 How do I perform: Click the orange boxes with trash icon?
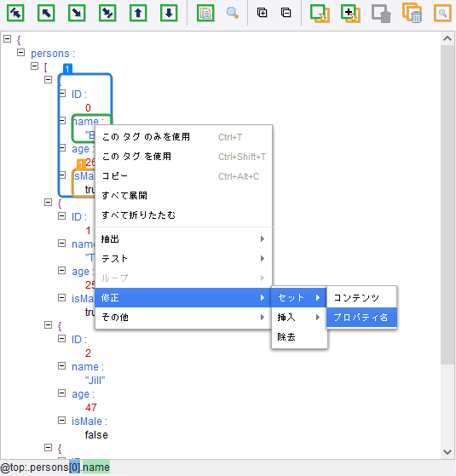413,13
